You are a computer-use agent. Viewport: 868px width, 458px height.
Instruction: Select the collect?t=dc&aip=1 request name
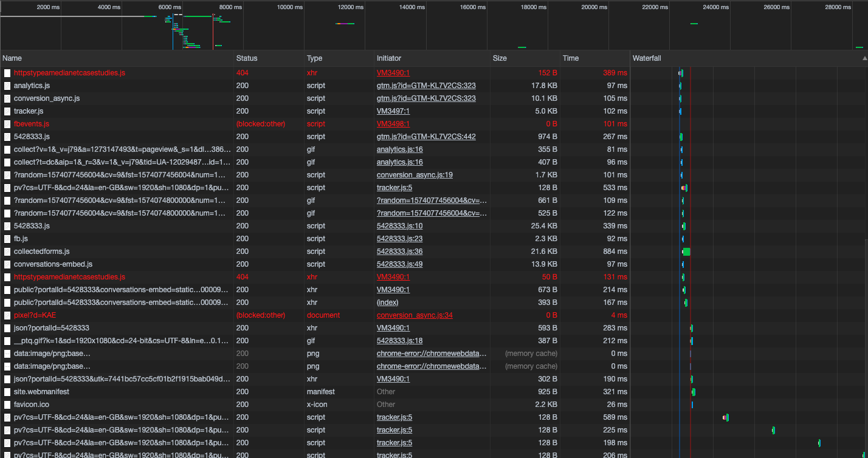tap(122, 162)
